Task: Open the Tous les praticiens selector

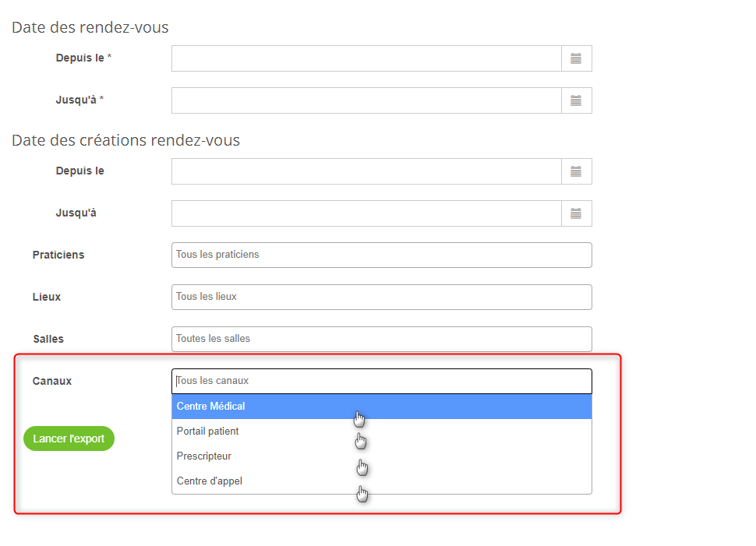Action: point(381,255)
